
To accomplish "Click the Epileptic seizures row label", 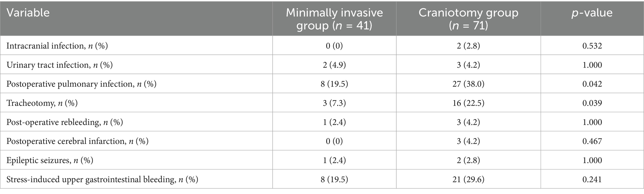I will pos(50,160).
